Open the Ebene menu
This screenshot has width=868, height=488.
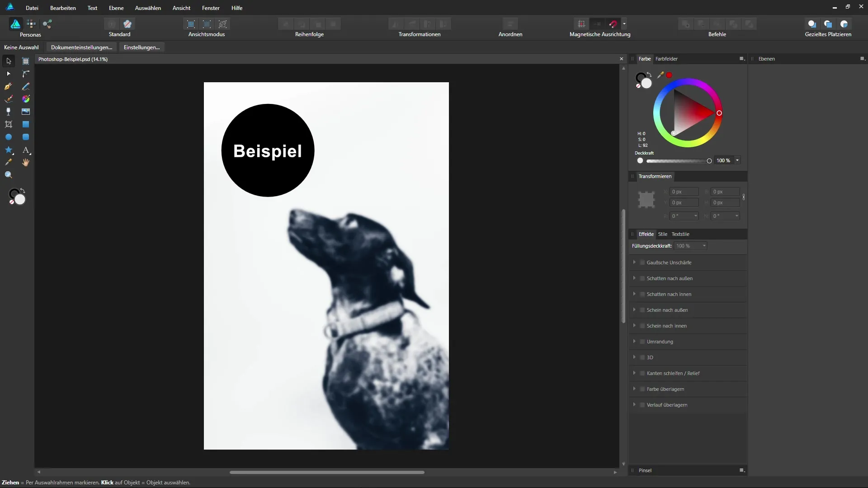pos(116,8)
